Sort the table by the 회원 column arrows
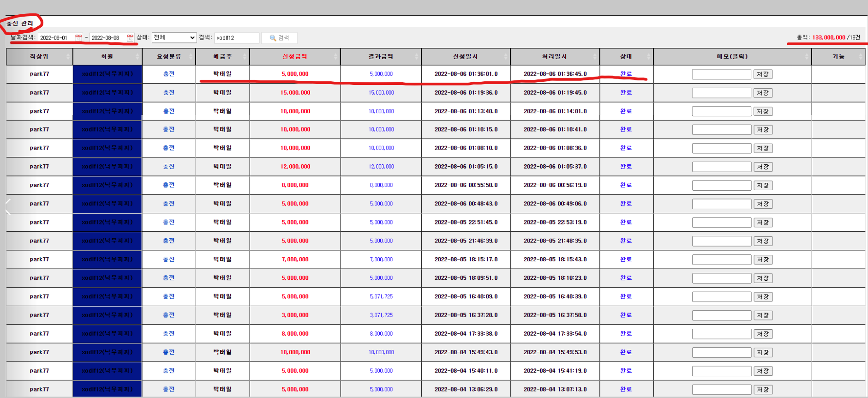Screen dimensions: 868x398 click(x=138, y=56)
